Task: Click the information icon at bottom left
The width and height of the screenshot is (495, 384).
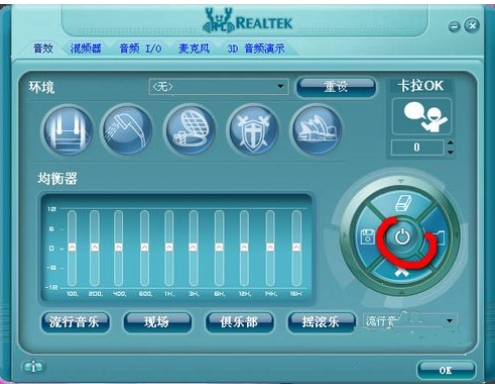Action: click(x=33, y=367)
